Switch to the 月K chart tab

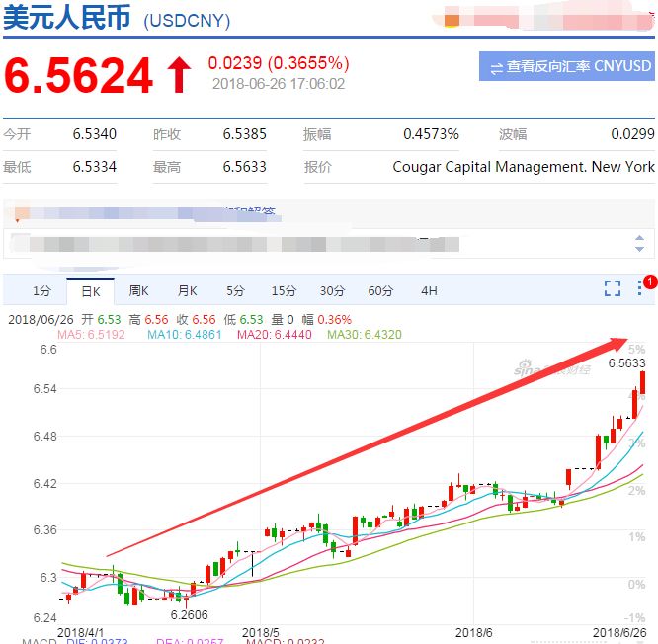pyautogui.click(x=187, y=290)
